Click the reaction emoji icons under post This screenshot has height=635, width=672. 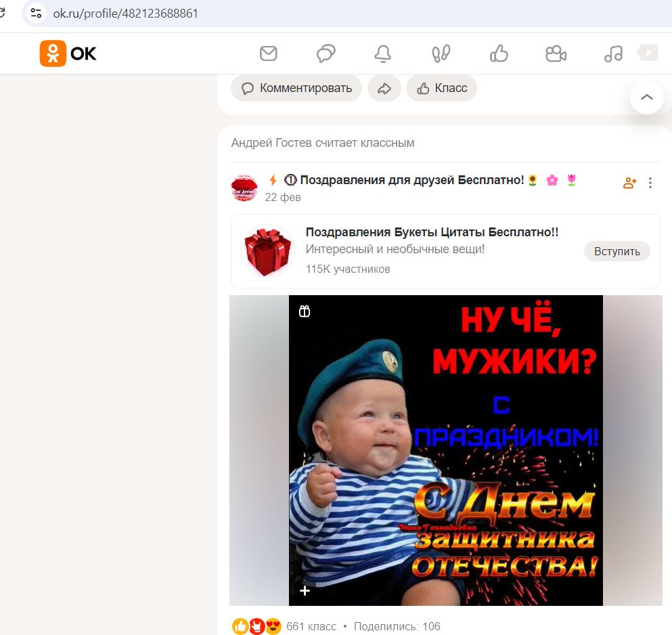pos(256,626)
